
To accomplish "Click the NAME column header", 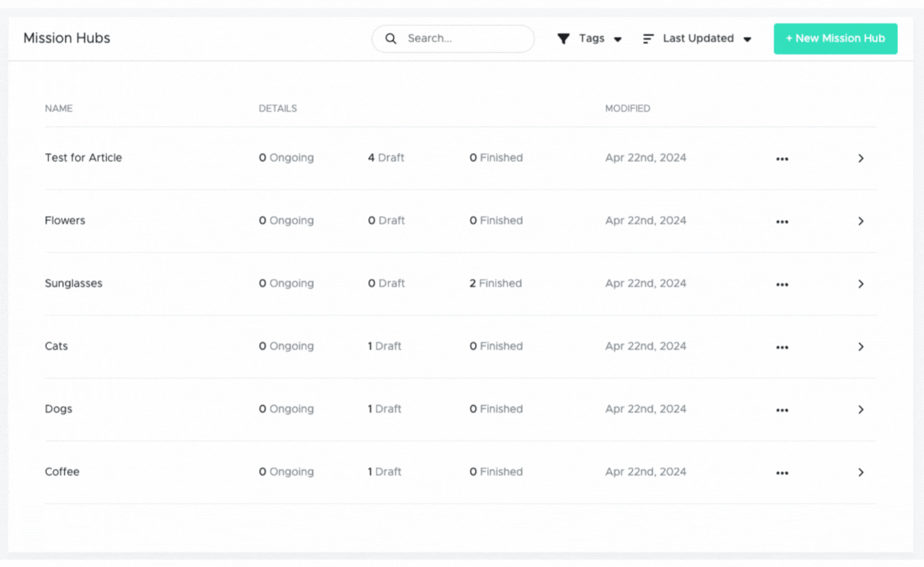I will (x=59, y=109).
